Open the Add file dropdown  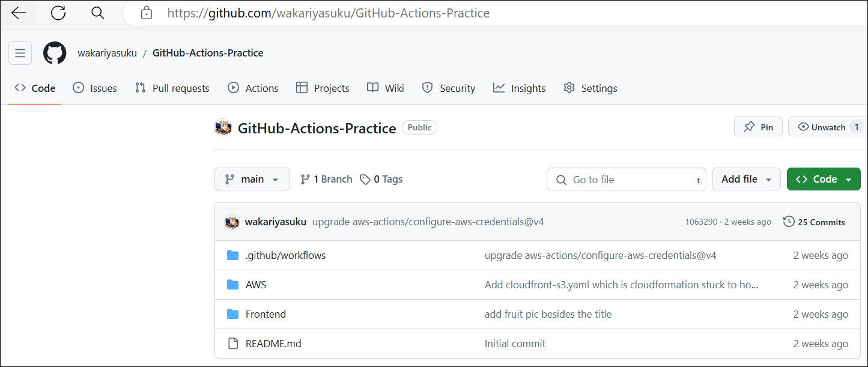pos(746,178)
